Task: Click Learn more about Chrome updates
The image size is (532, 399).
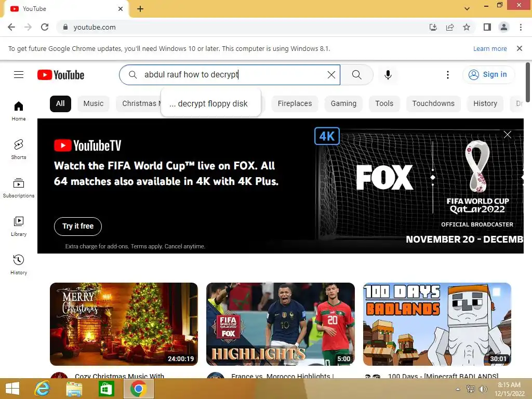Action: point(490,48)
